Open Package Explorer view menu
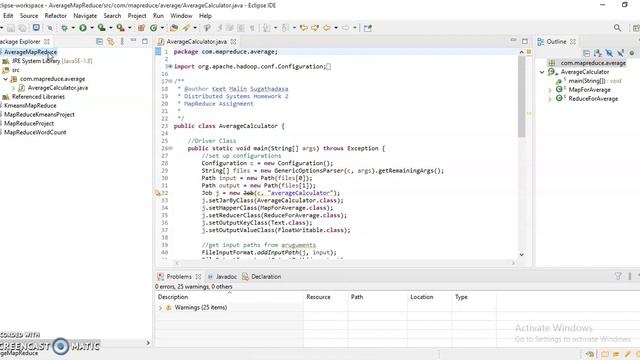Viewport: 640px width, 360px height. [x=122, y=41]
